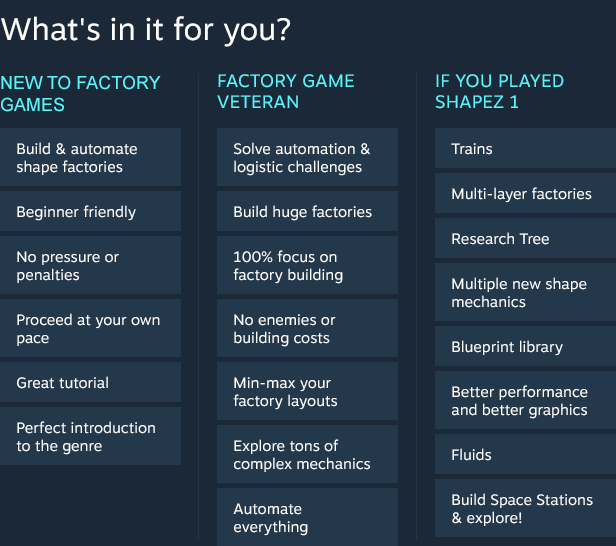Select 'No enemies or building costs' box

307,329
